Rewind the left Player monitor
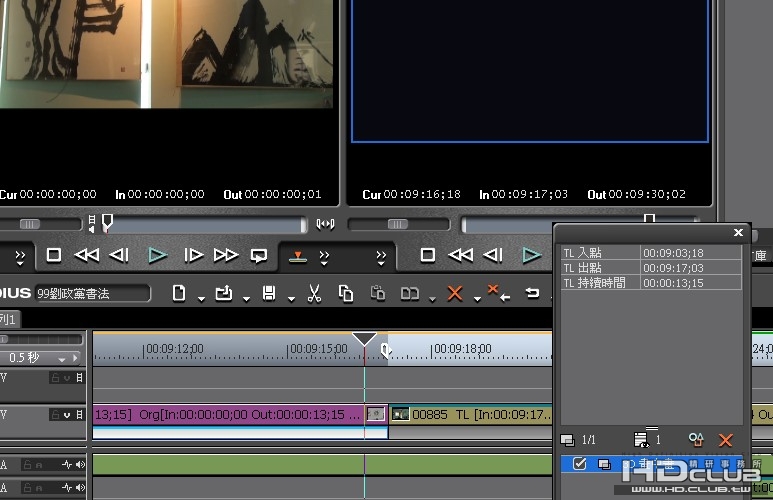Screen dimensions: 773x500 point(87,255)
